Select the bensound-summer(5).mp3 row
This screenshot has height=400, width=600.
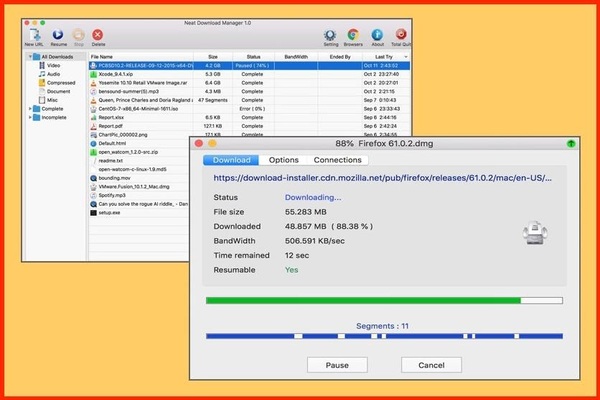click(249, 91)
